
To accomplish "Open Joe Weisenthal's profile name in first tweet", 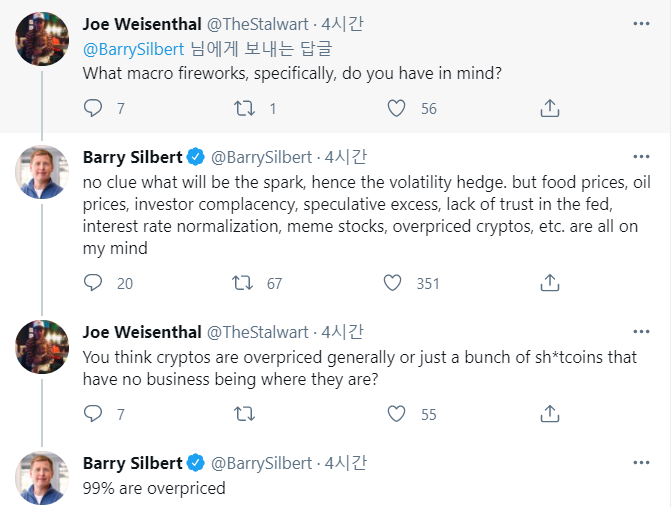I will [142, 24].
